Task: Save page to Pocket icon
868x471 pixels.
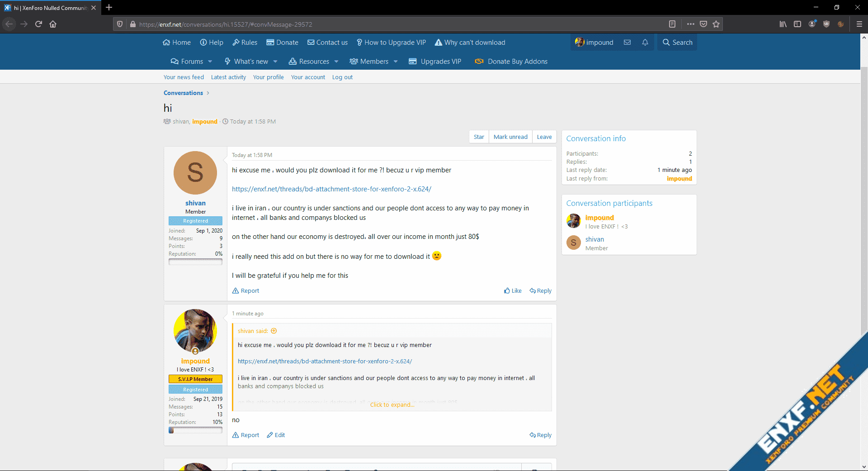Action: click(703, 24)
